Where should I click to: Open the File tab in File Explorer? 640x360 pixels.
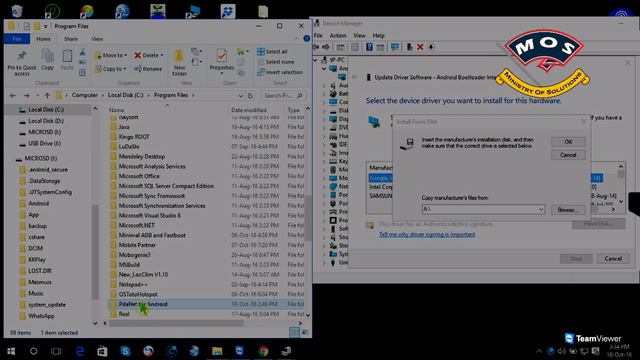17,39
